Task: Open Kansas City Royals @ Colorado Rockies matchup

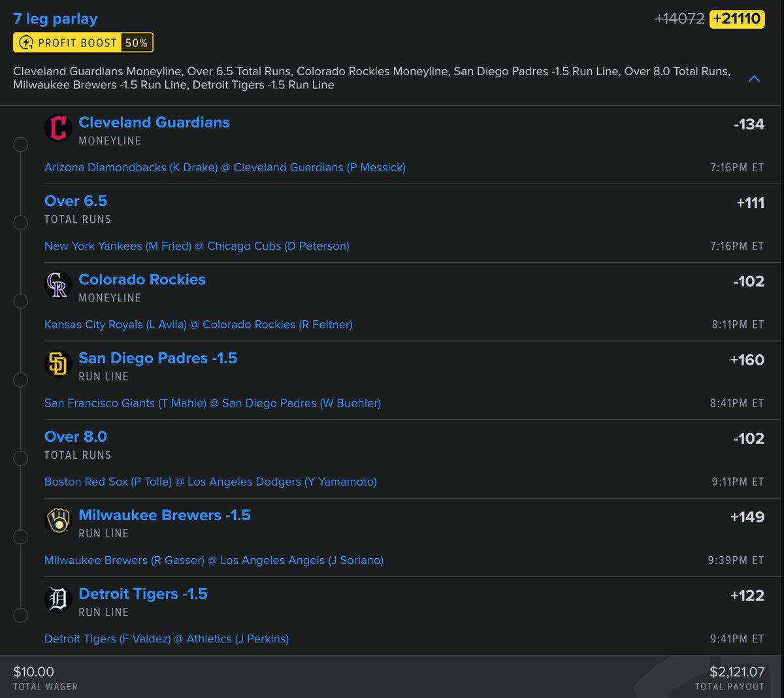Action: pos(198,324)
